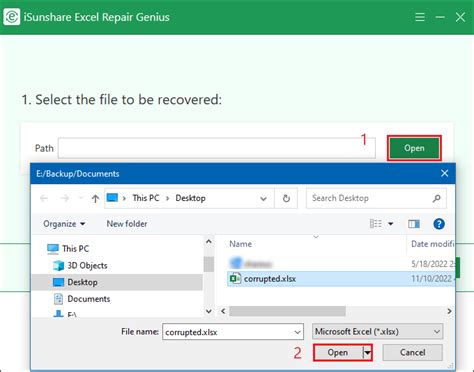Click the computer icon in address bar

coord(112,198)
